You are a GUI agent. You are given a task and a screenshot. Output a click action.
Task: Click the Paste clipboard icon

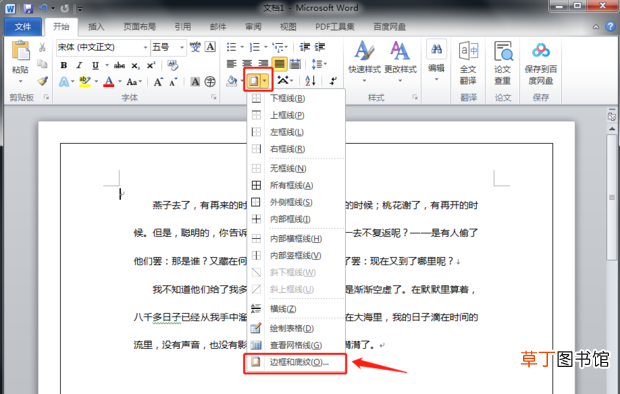pyautogui.click(x=20, y=51)
